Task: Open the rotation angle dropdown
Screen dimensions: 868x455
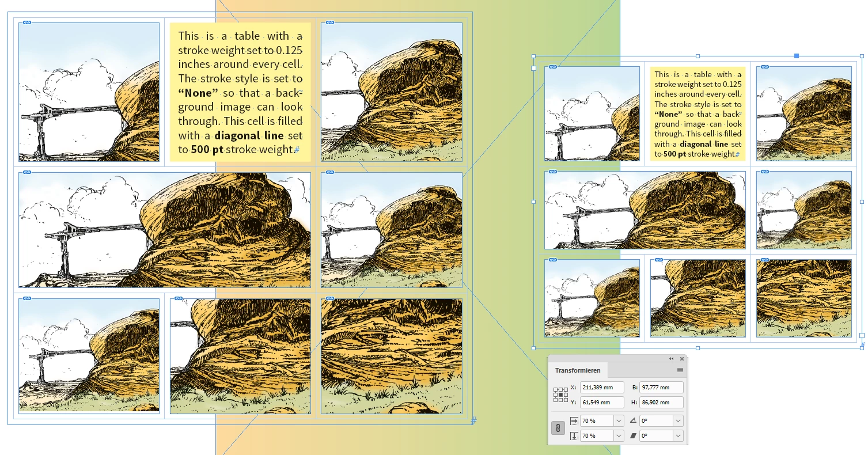Action: (x=678, y=421)
